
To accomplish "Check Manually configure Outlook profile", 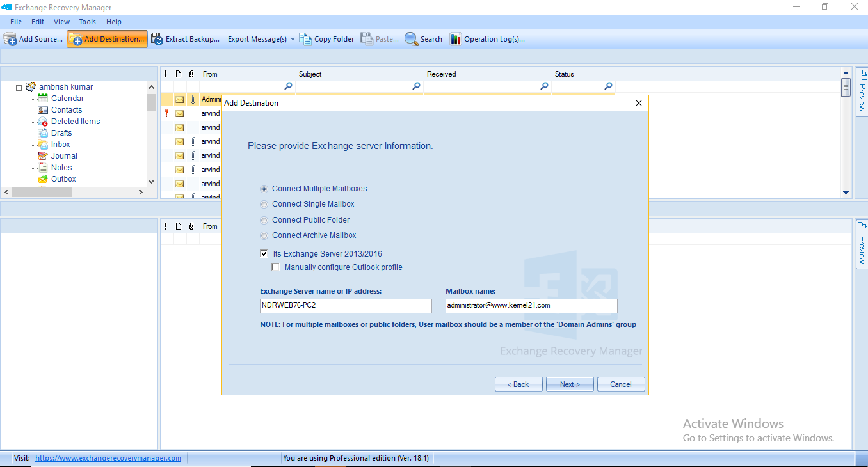I will point(276,267).
